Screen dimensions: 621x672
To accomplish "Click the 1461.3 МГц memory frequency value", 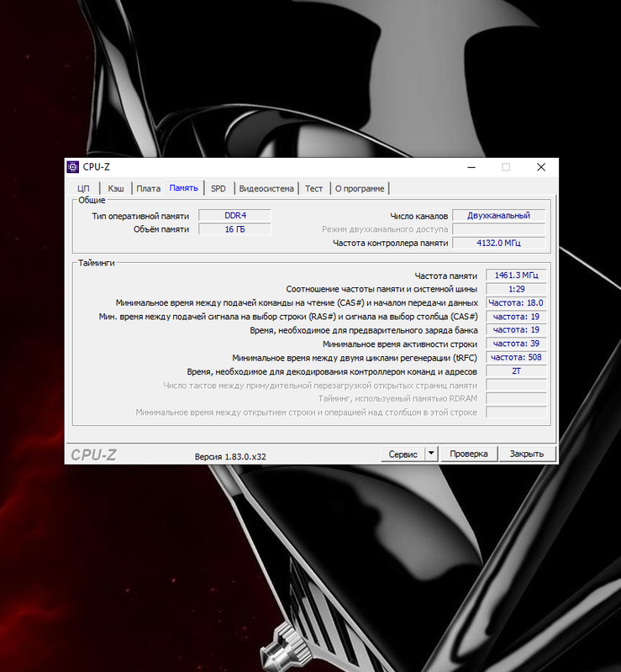I will tap(516, 276).
